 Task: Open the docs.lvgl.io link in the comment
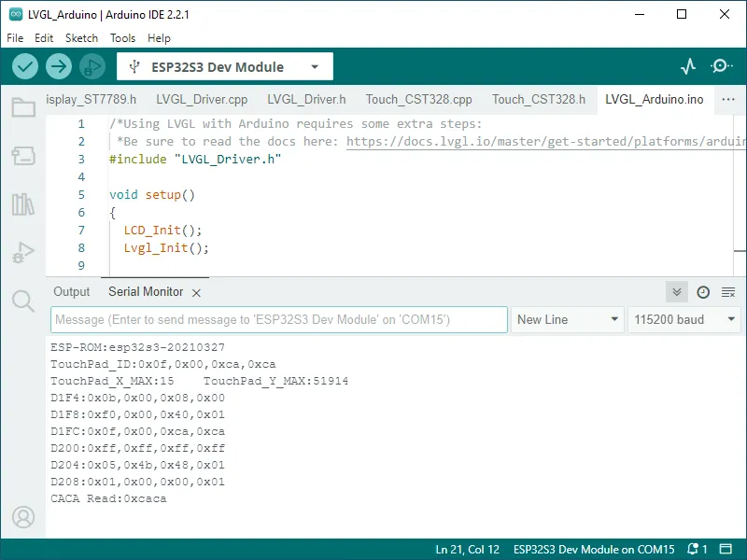point(545,142)
